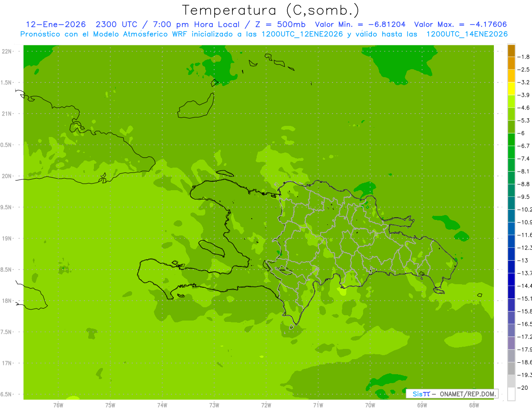Click '1200UTC_14ENE2026' valid-until time text
This screenshot has width=532, height=411.
tap(466, 34)
